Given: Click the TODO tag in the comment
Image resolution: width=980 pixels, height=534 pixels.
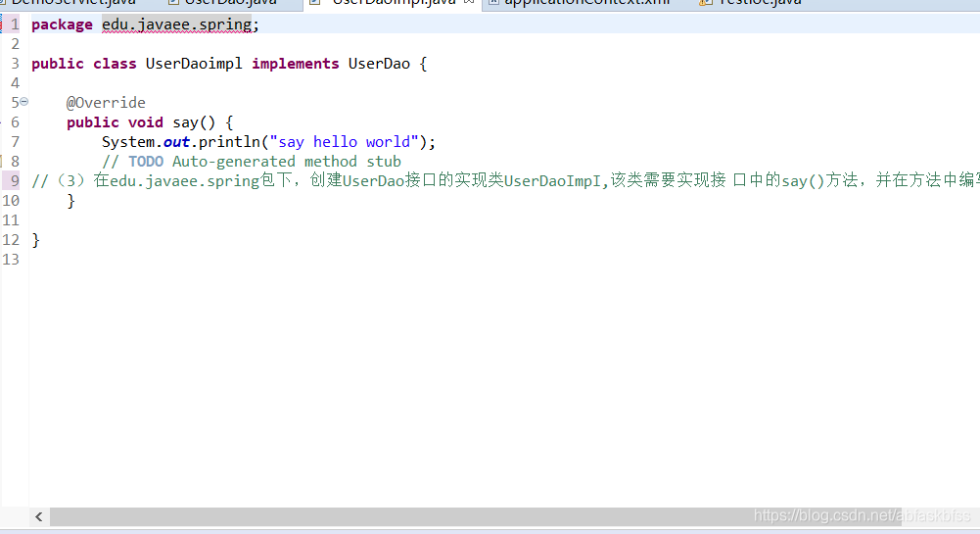Looking at the screenshot, I should click(146, 162).
